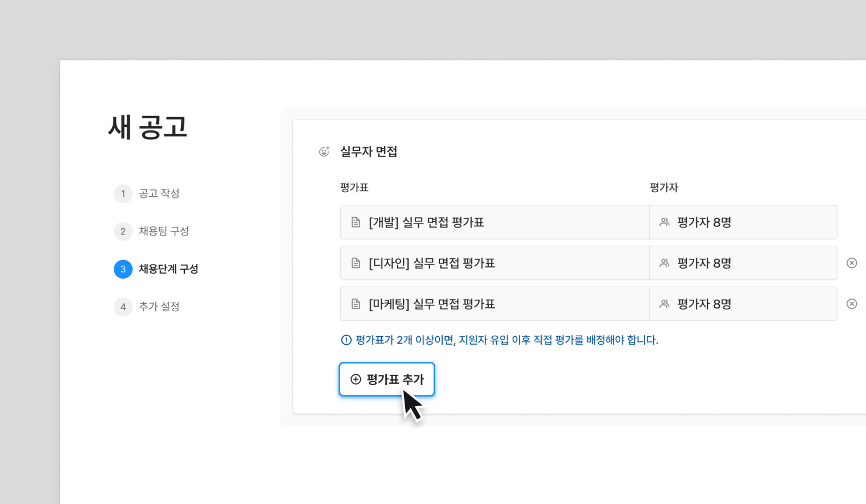Click the 평가표 column header

pyautogui.click(x=354, y=188)
